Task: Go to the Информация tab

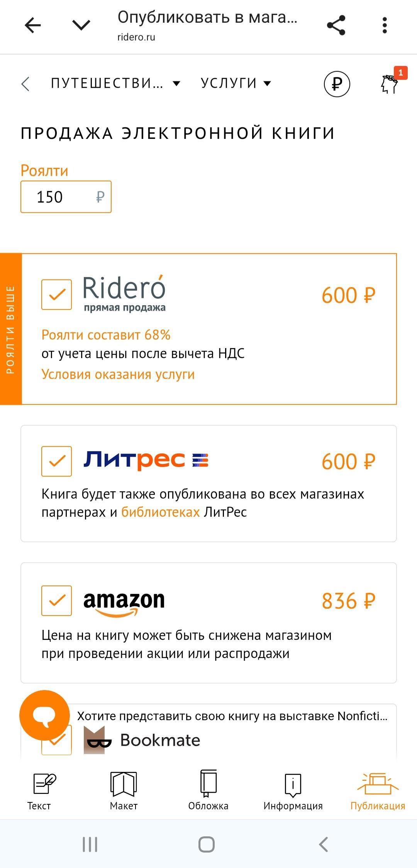Action: click(x=293, y=790)
